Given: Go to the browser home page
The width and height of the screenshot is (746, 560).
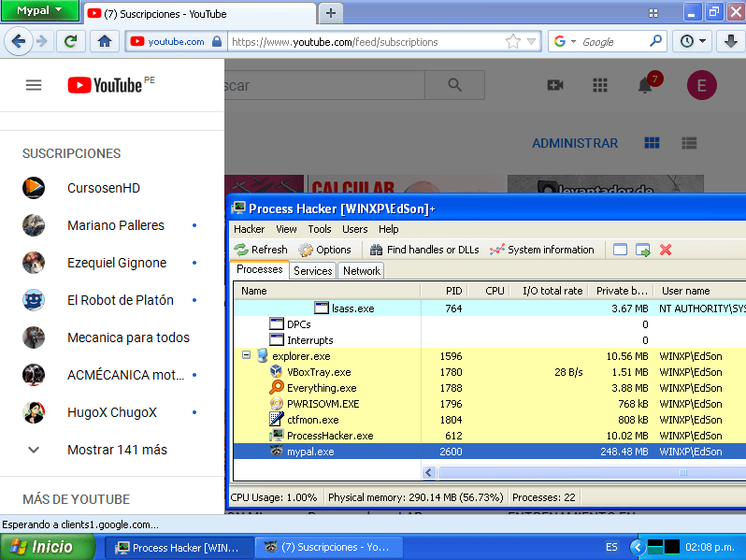Looking at the screenshot, I should click(x=105, y=42).
